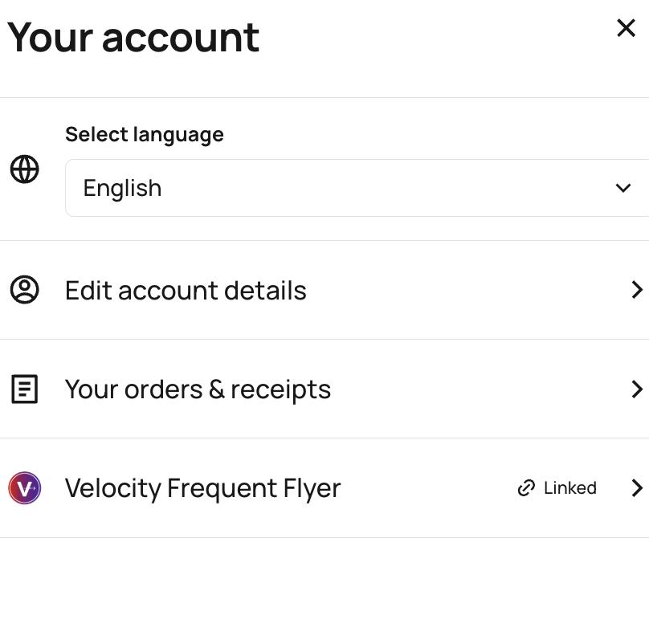649x644 pixels.
Task: Expand the language dropdown chevron
Action: point(622,188)
